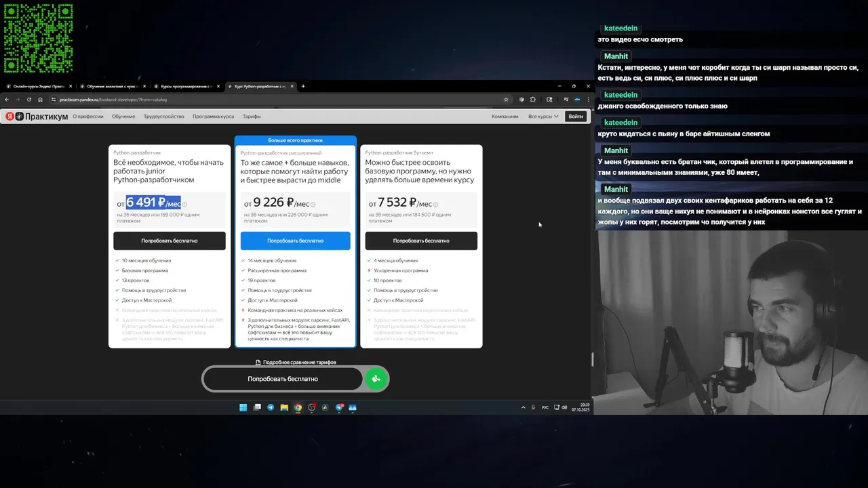Show hidden system tray icons
Viewport: 868px width, 488px height.
coord(523,407)
